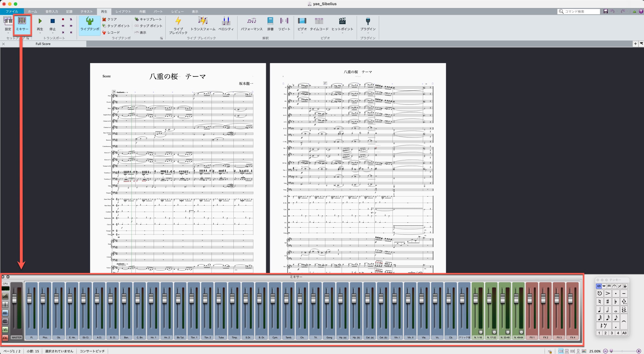The image size is (644, 354).
Task: Open the ミキサー (Mixer) ribbon button
Action: coord(22,25)
